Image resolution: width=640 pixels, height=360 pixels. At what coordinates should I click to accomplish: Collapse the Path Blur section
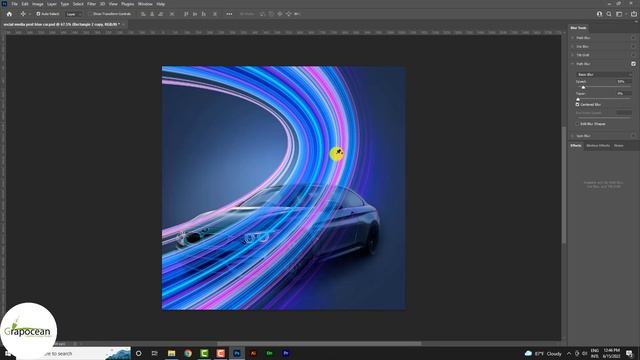[573, 64]
